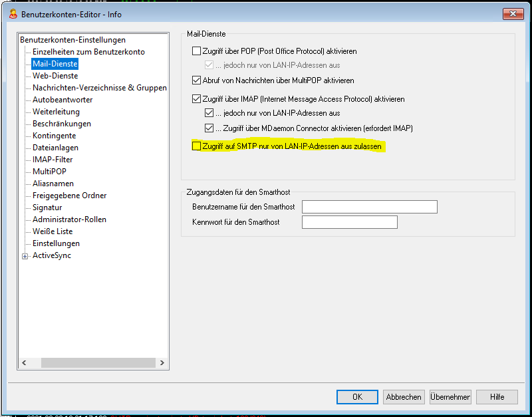Select Administrator-Rollen in sidebar
Viewport: 532px width, 417px height.
pyautogui.click(x=69, y=219)
